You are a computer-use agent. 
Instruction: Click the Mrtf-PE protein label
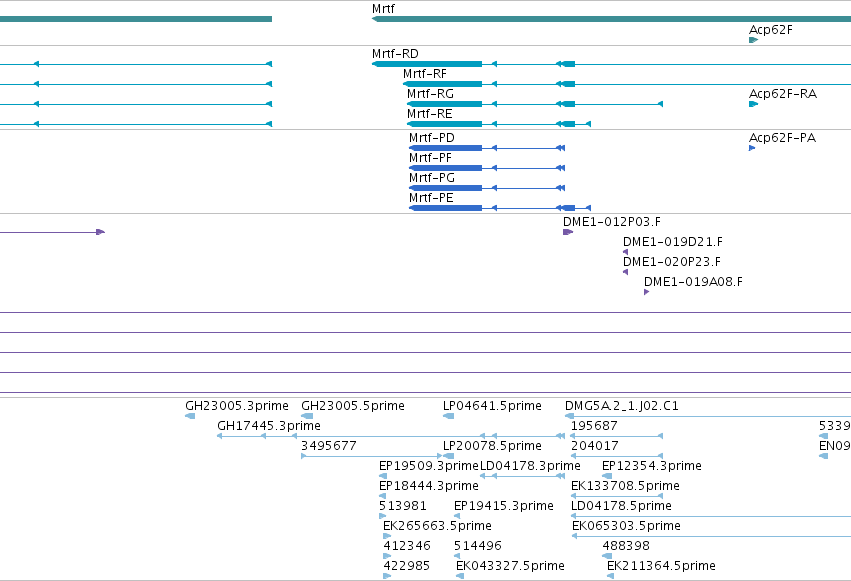click(x=431, y=198)
